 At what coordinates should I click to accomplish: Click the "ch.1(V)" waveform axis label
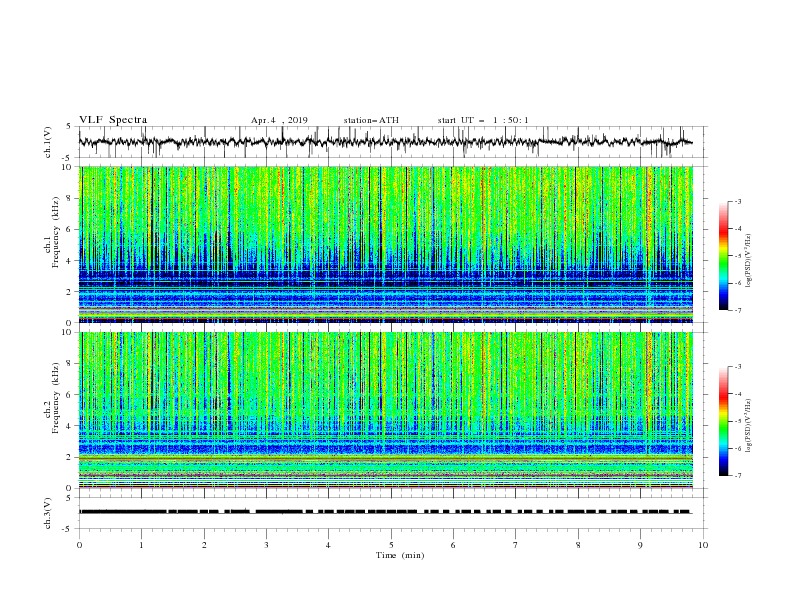48,142
